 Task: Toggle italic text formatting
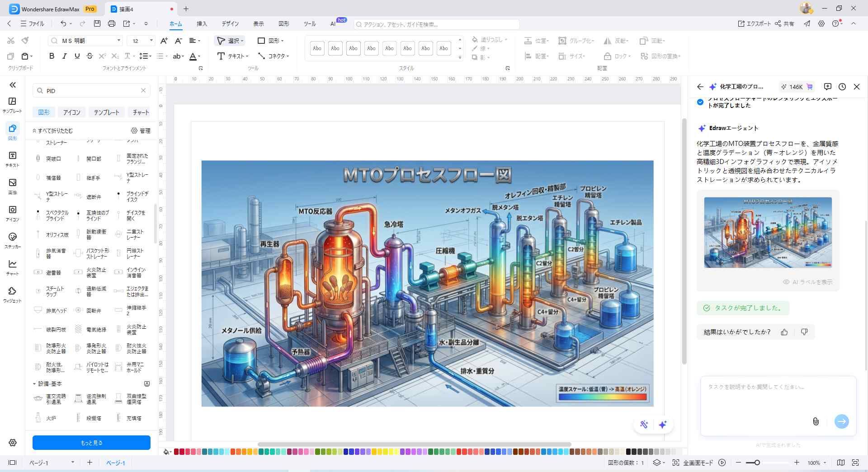64,56
